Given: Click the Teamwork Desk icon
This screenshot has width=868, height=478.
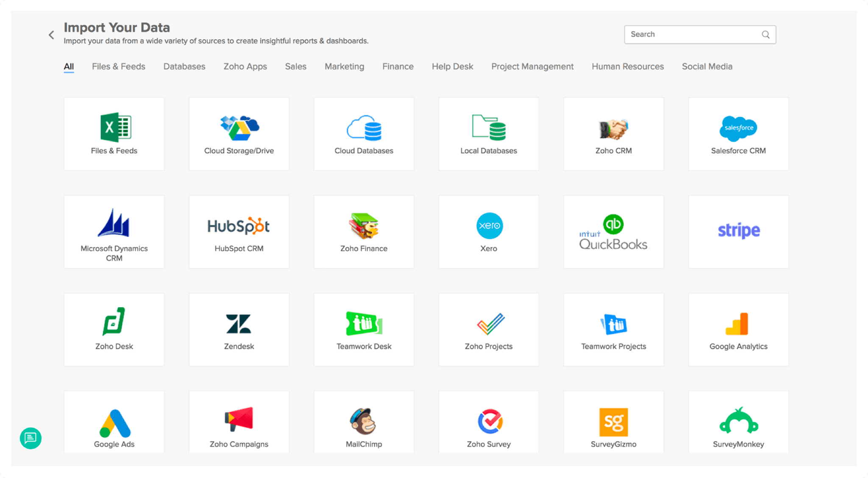Looking at the screenshot, I should (364, 323).
